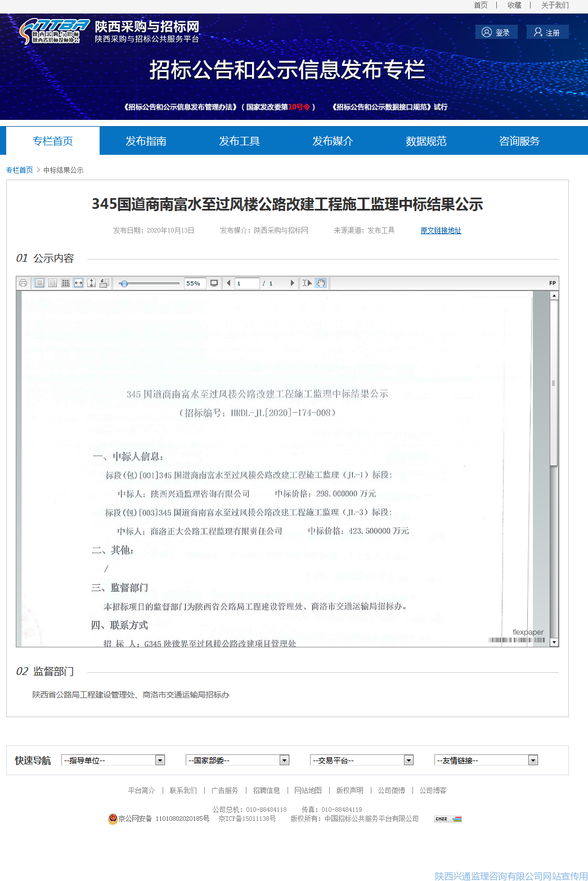588x881 pixels.
Task: Print the document from the viewer toolbar
Action: click(23, 283)
